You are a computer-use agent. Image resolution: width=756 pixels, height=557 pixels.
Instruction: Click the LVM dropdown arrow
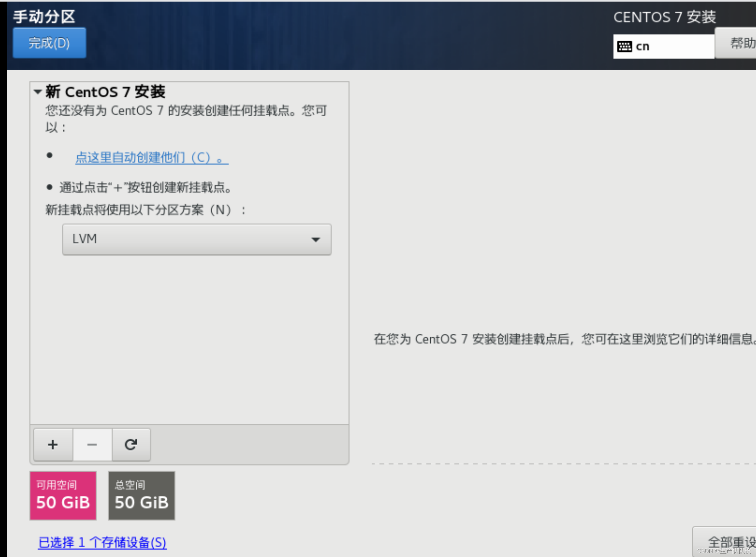(x=316, y=240)
